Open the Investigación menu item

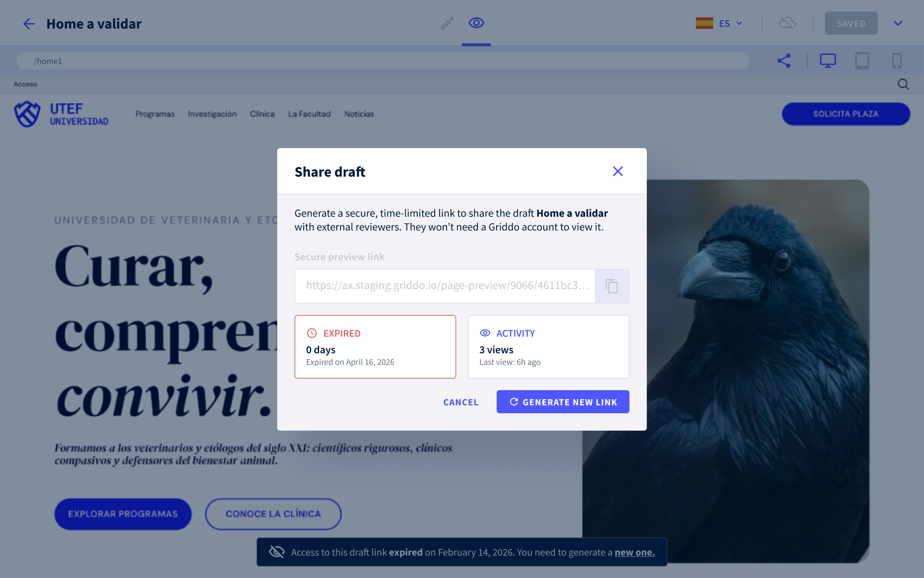(212, 114)
